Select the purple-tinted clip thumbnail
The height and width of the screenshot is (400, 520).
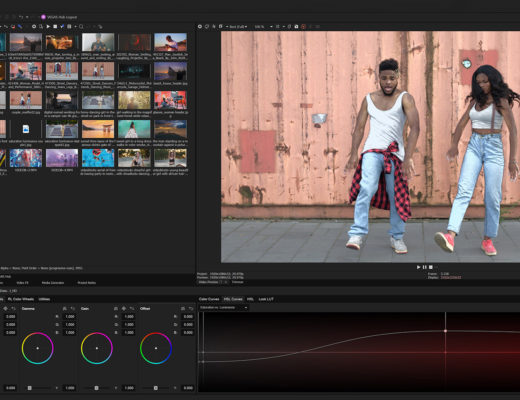tap(62, 158)
